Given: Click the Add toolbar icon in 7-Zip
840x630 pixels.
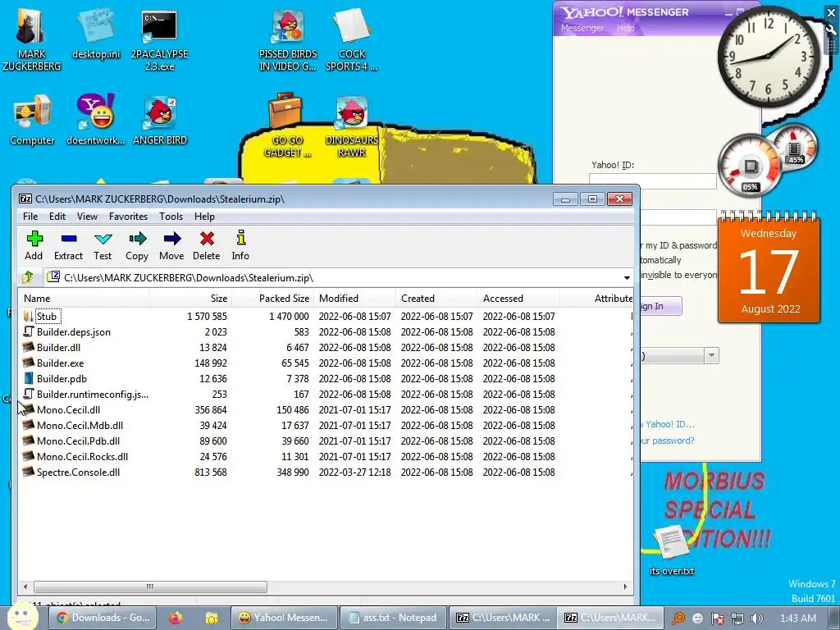Looking at the screenshot, I should point(34,244).
